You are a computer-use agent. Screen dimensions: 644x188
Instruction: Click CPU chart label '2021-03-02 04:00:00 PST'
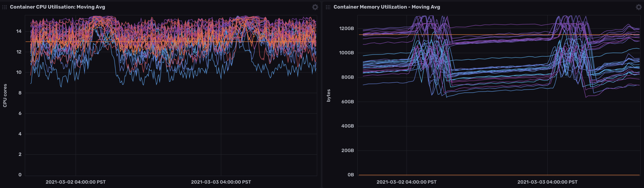(76, 182)
